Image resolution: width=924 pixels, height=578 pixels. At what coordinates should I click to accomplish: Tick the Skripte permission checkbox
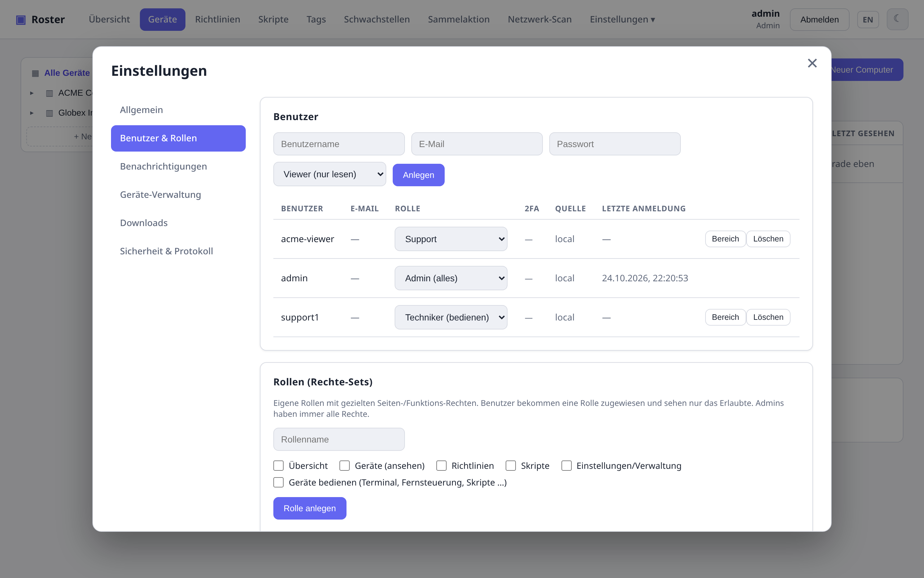point(510,466)
